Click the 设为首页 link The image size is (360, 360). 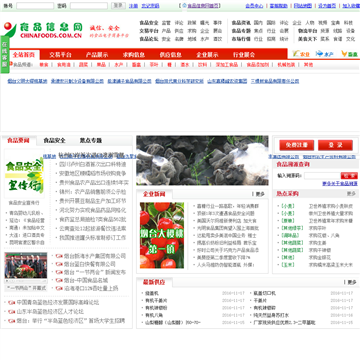click(x=327, y=6)
